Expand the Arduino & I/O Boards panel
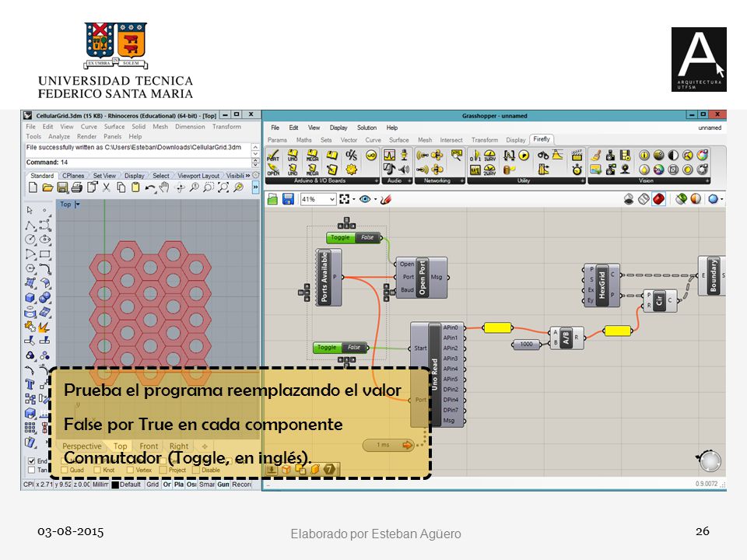 pyautogui.click(x=377, y=181)
